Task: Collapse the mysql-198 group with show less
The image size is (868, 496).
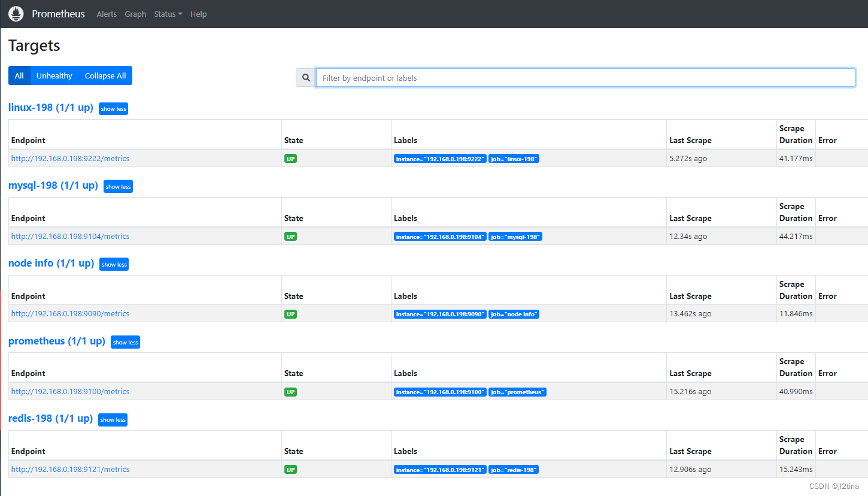Action: coord(118,187)
